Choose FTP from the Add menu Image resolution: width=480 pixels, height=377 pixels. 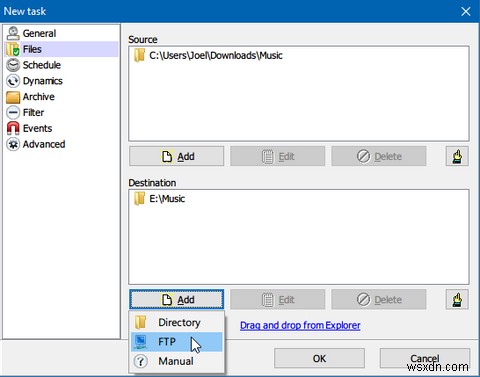pyautogui.click(x=177, y=342)
